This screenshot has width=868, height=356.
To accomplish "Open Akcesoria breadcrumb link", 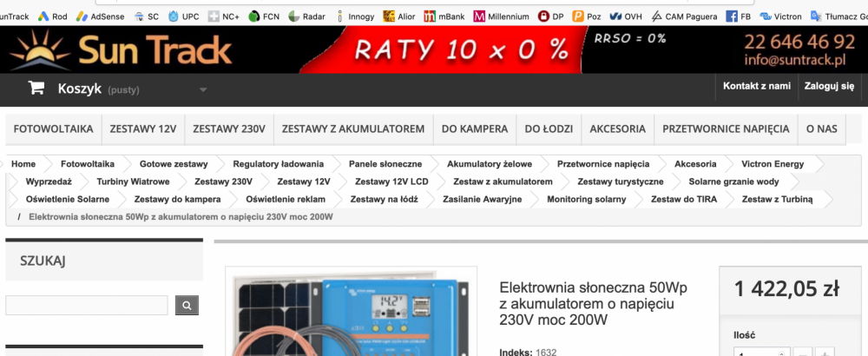I will point(695,164).
